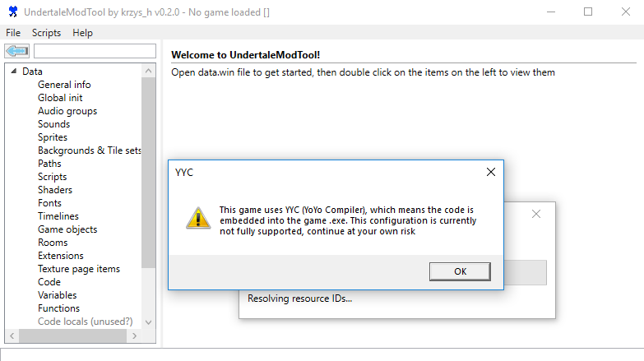Select General info in the tree
This screenshot has width=644, height=361.
[64, 85]
